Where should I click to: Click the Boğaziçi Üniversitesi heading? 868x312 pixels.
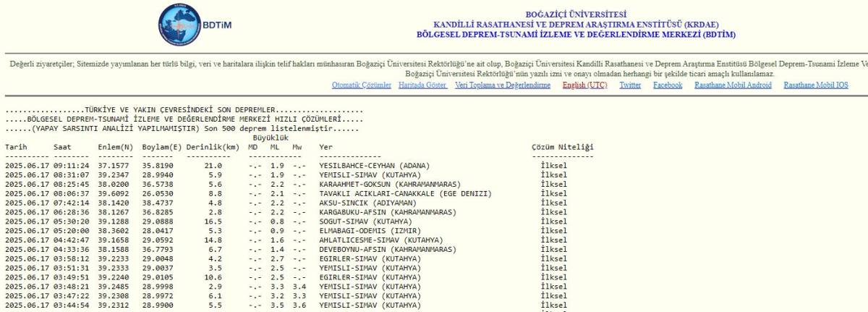coord(576,14)
